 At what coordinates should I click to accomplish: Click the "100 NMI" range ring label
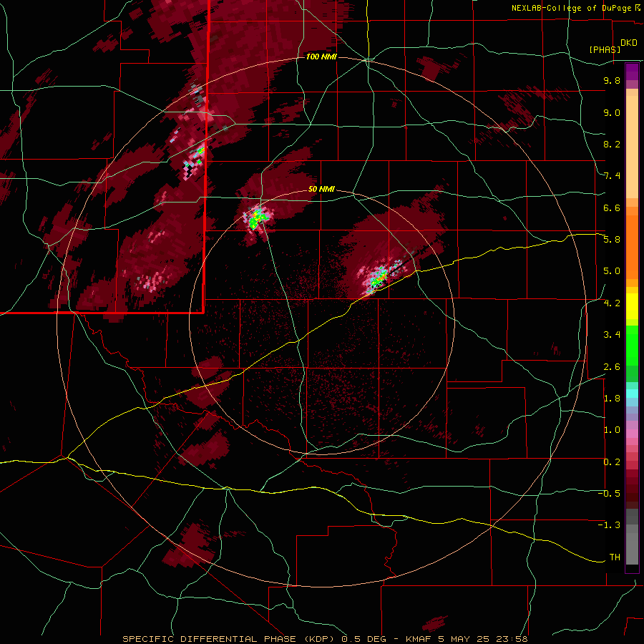tap(321, 57)
